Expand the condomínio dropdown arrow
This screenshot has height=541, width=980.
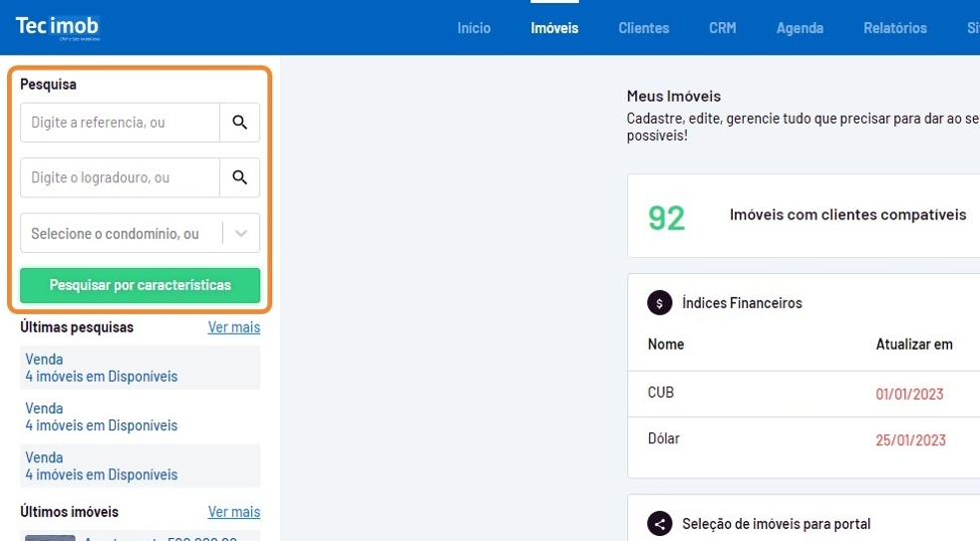click(x=240, y=234)
